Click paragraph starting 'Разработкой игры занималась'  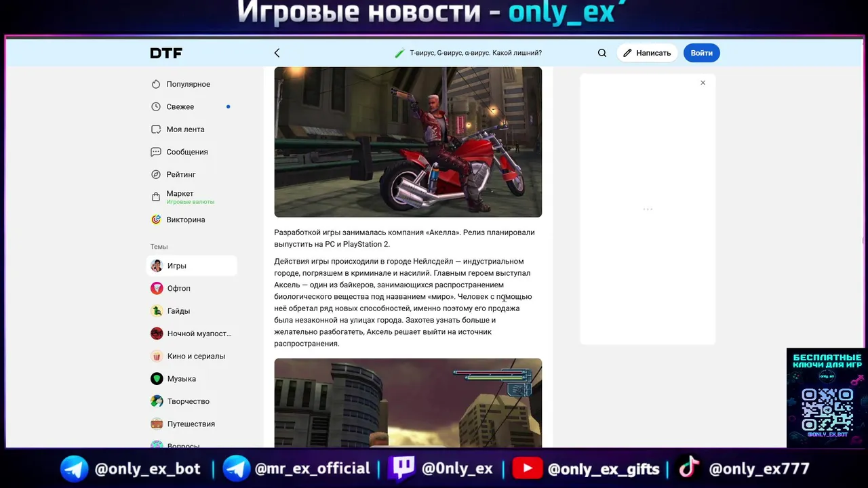click(404, 238)
